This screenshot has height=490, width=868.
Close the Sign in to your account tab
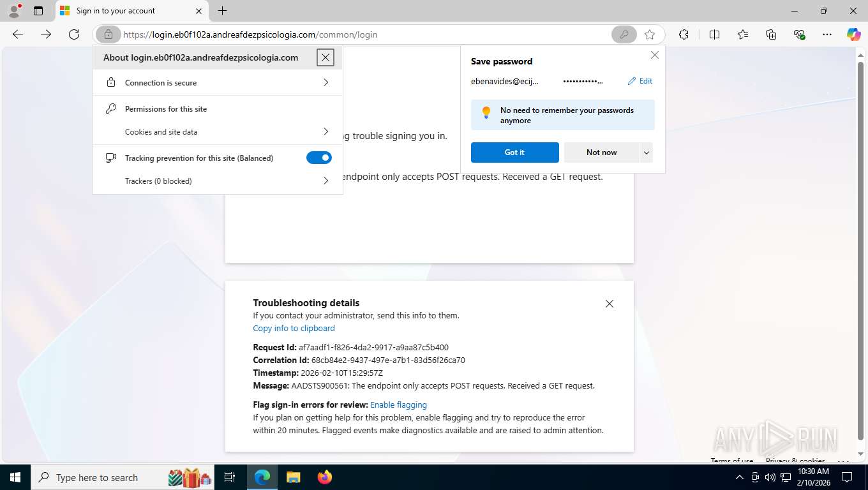pos(198,11)
